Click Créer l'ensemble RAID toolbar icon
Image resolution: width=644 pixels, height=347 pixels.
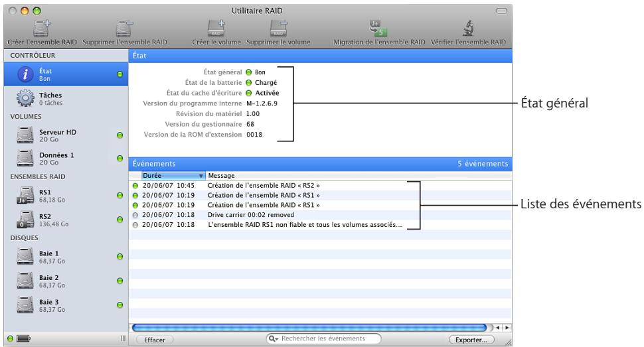click(41, 29)
